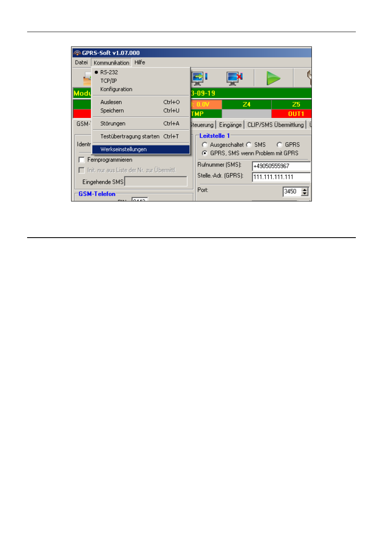The height and width of the screenshot is (555, 392).
Task: Click the green play arrow toolbar icon
Action: (x=273, y=78)
